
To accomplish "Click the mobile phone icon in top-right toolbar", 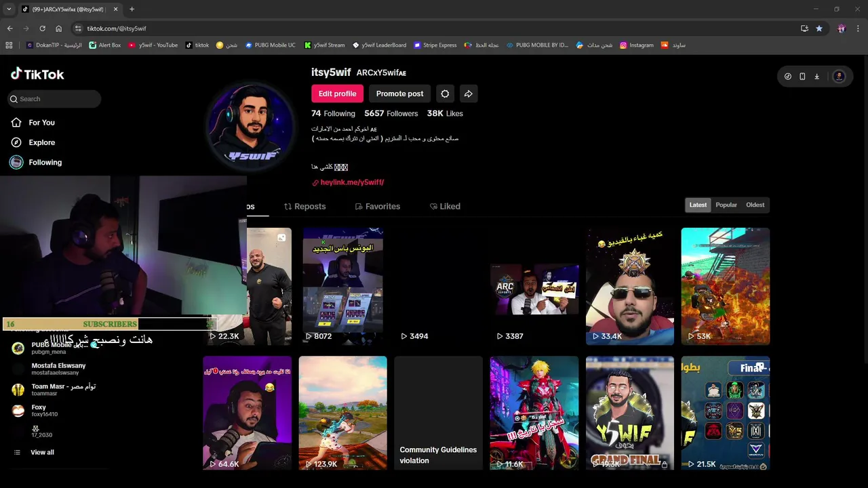I will click(x=802, y=77).
